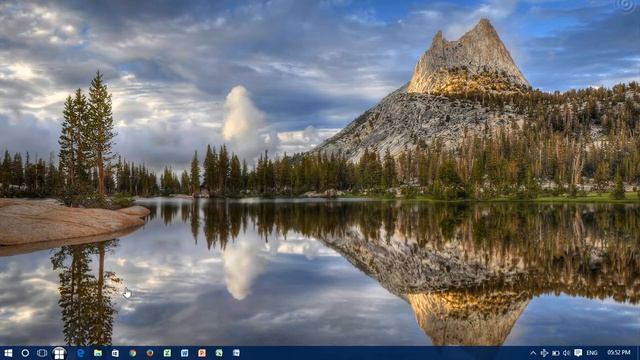The image size is (640, 360).
Task: Switch the ENG input language indicator
Action: tap(592, 353)
